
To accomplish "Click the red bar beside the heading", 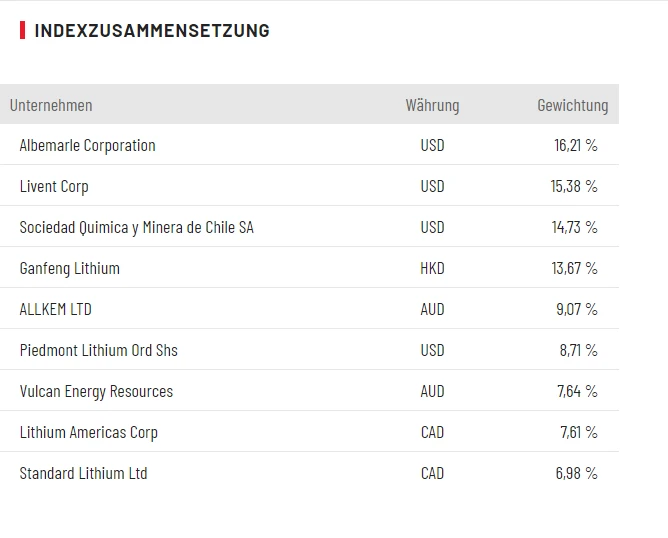I will [x=22, y=30].
